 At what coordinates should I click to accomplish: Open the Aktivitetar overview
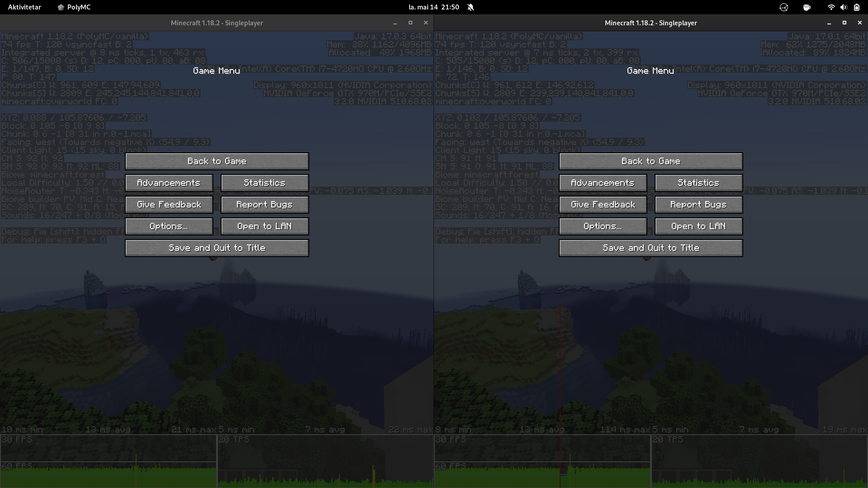pos(24,7)
